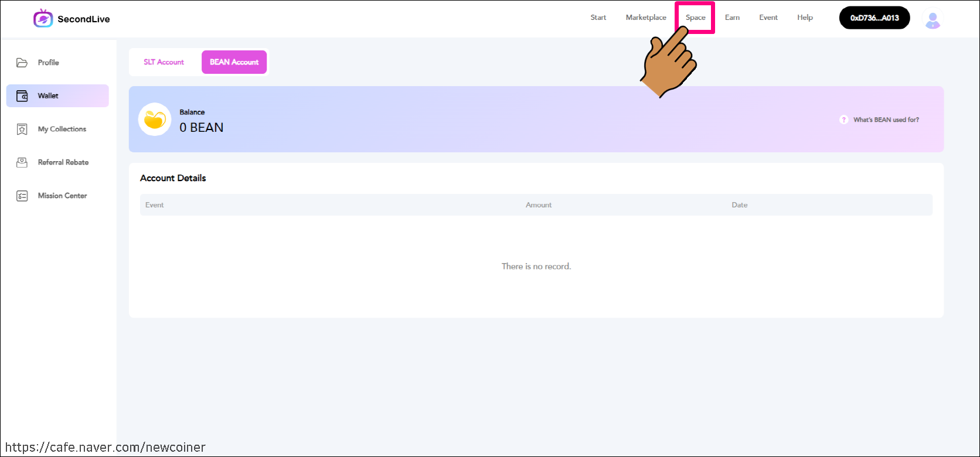Screen dimensions: 980x457
Task: Open the Help menu item
Action: tap(805, 18)
